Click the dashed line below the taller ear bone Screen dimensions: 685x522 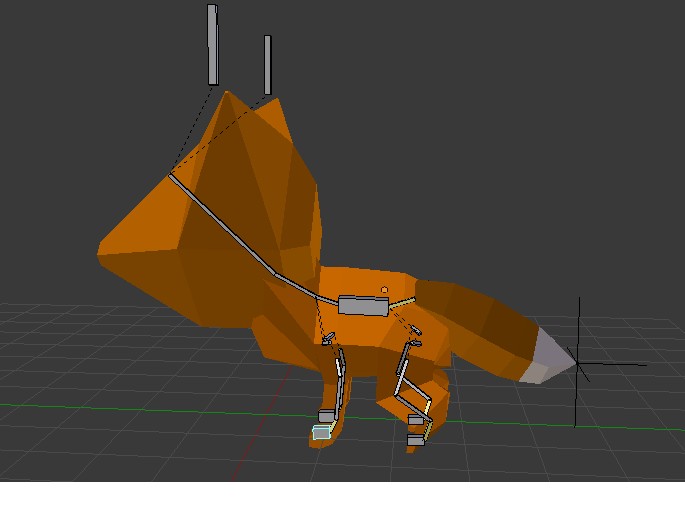coord(193,127)
